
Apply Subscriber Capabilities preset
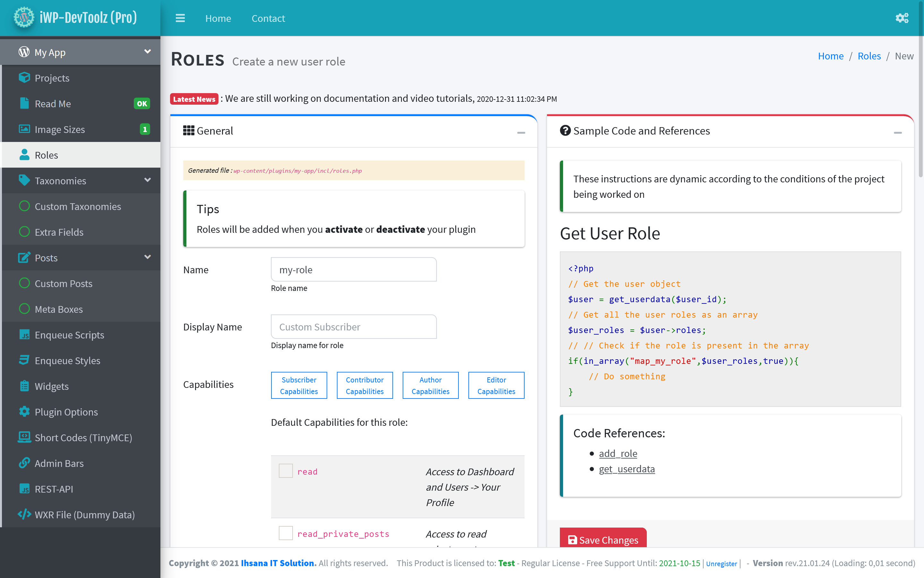coord(299,385)
